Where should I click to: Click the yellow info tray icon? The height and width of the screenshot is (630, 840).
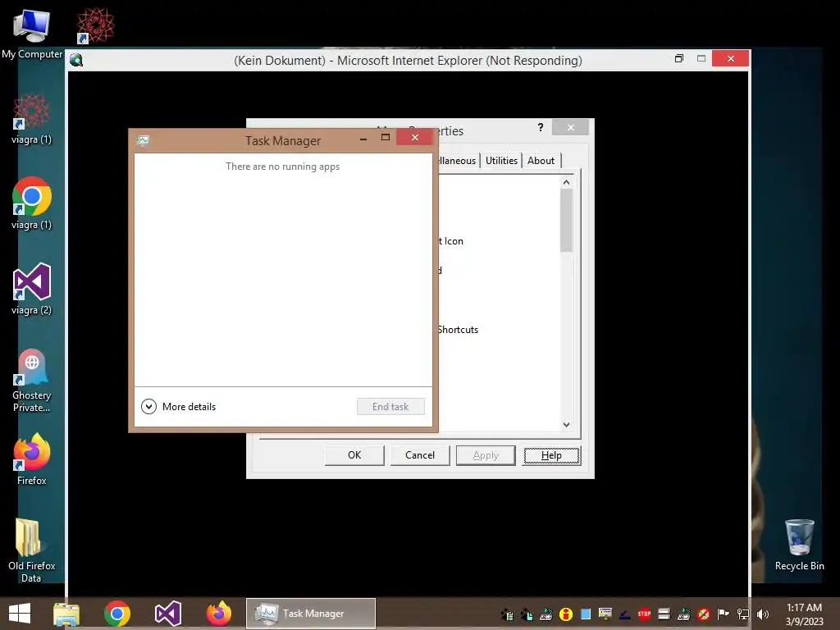(x=566, y=614)
